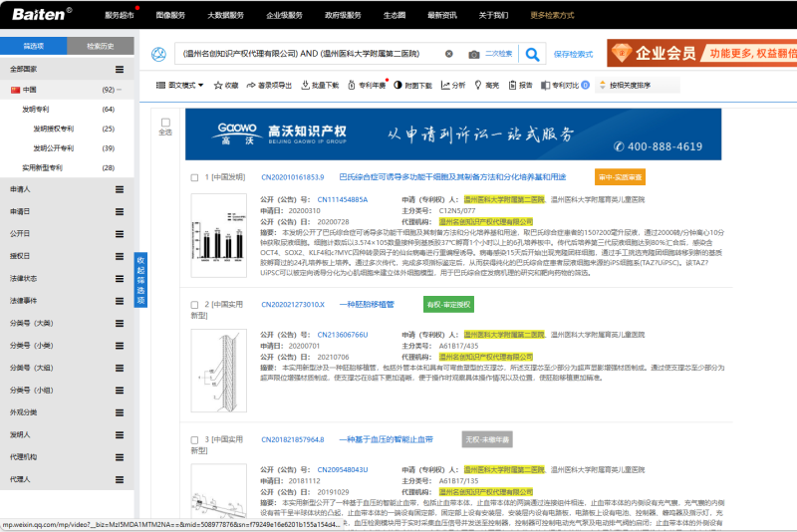Click the China flag icon in filters
Screen dimensions: 797x532
[x=15, y=90]
